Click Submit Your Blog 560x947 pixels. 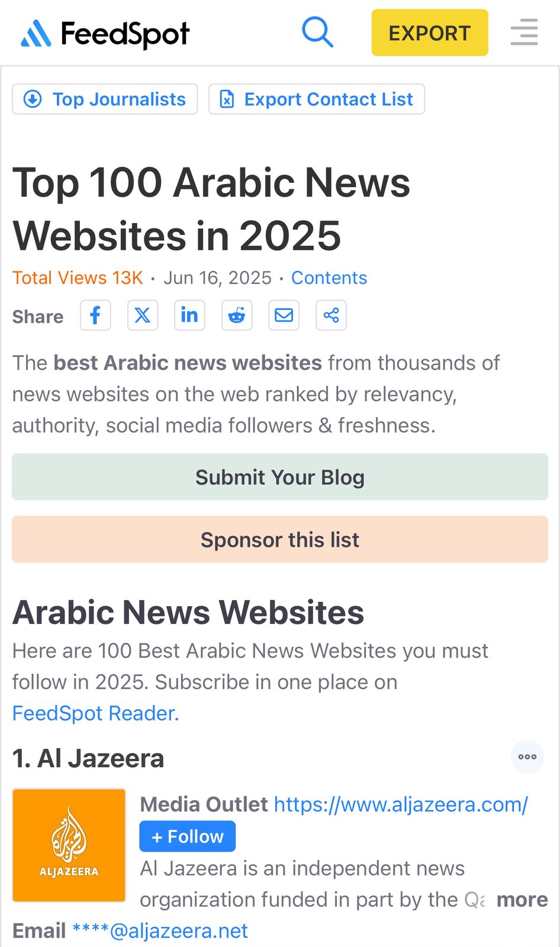click(x=280, y=477)
